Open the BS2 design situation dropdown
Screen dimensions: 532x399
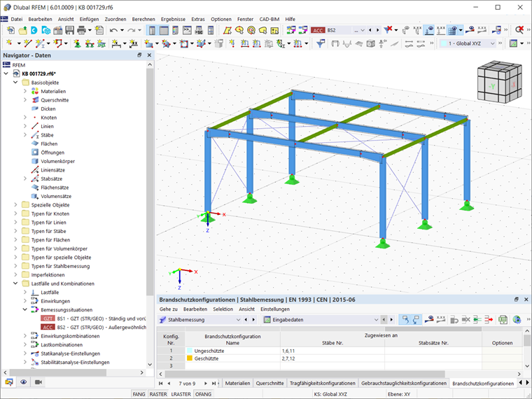pyautogui.click(x=363, y=30)
